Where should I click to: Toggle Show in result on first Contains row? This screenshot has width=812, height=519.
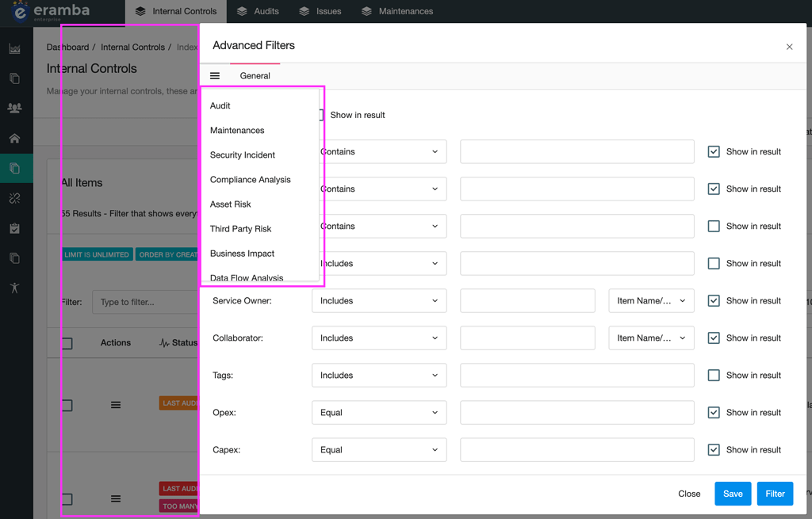coord(714,151)
